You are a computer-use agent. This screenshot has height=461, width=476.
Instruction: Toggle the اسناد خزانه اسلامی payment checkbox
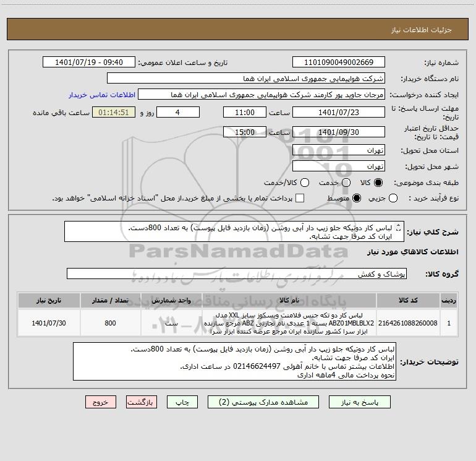300,198
